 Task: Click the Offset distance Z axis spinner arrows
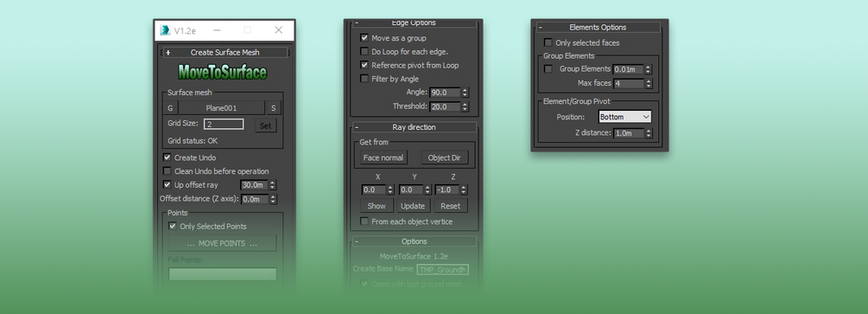pos(272,199)
